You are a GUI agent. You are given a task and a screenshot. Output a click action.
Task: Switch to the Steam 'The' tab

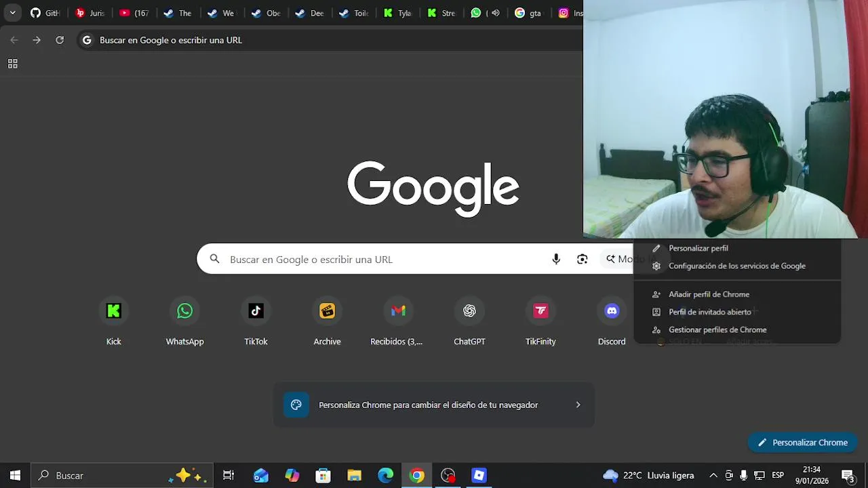click(178, 13)
